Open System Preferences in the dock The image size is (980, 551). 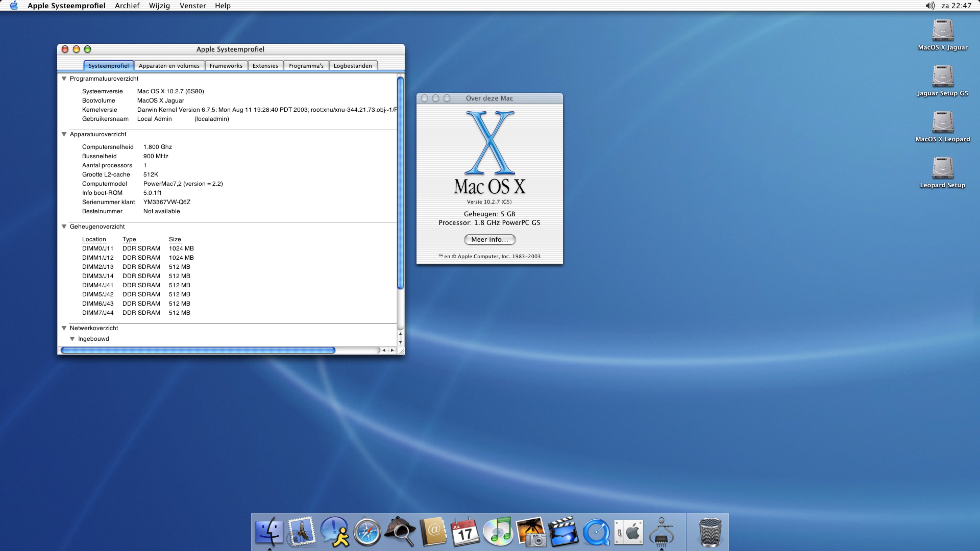click(x=629, y=532)
